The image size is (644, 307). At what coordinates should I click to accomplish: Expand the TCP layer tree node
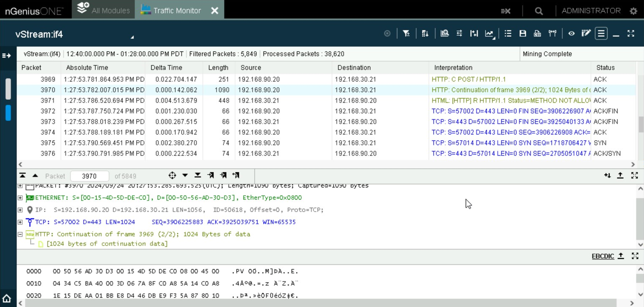click(x=20, y=222)
